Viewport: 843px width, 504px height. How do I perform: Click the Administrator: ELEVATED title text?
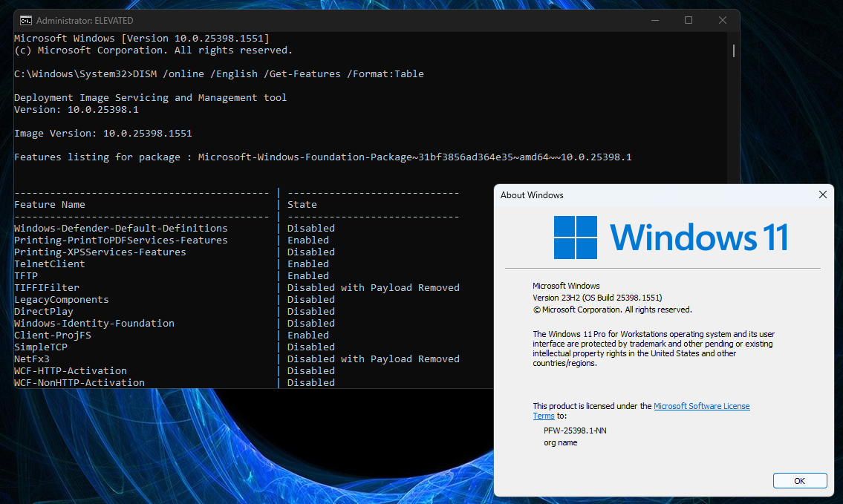coord(85,21)
